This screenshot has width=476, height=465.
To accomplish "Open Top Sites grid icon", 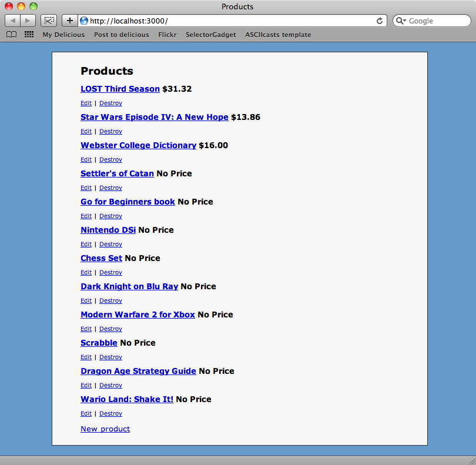I will pos(29,35).
